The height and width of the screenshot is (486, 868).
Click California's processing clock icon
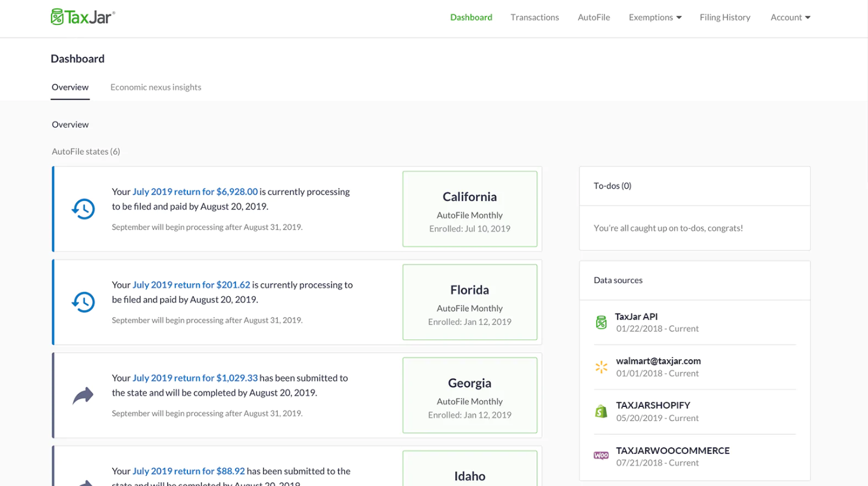(83, 209)
